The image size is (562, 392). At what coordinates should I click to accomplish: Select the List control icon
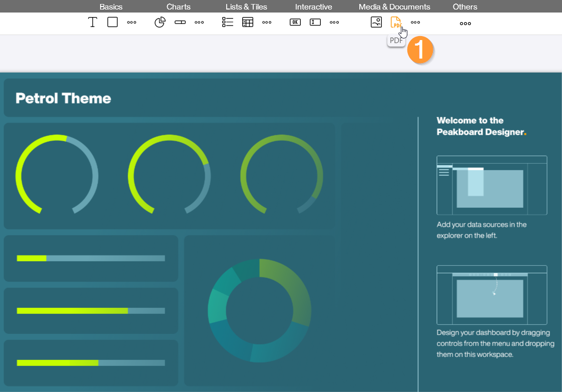pos(228,22)
